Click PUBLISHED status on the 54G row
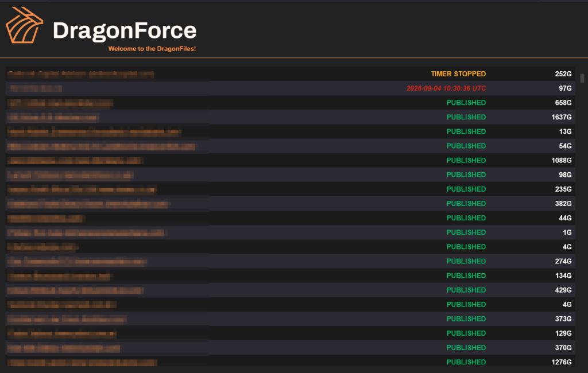588x373 pixels. pos(466,146)
